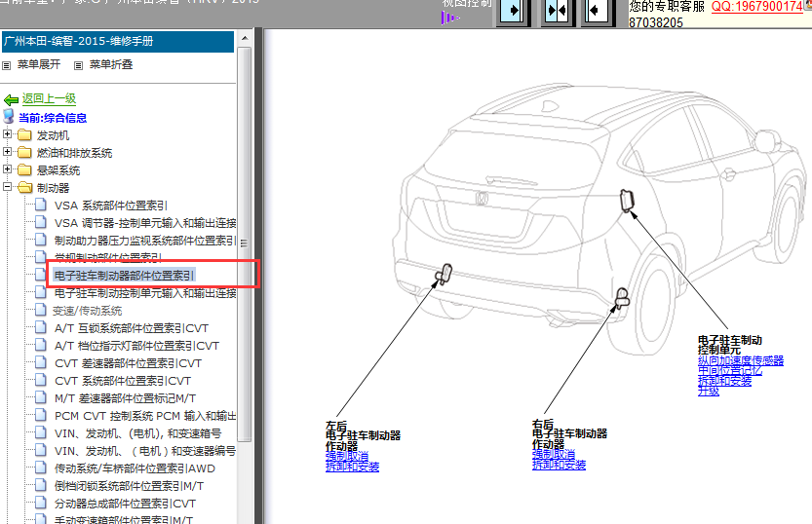812x524 pixels.
Task: Select 分动器总成部件位置索引CVT item
Action: pos(125,504)
